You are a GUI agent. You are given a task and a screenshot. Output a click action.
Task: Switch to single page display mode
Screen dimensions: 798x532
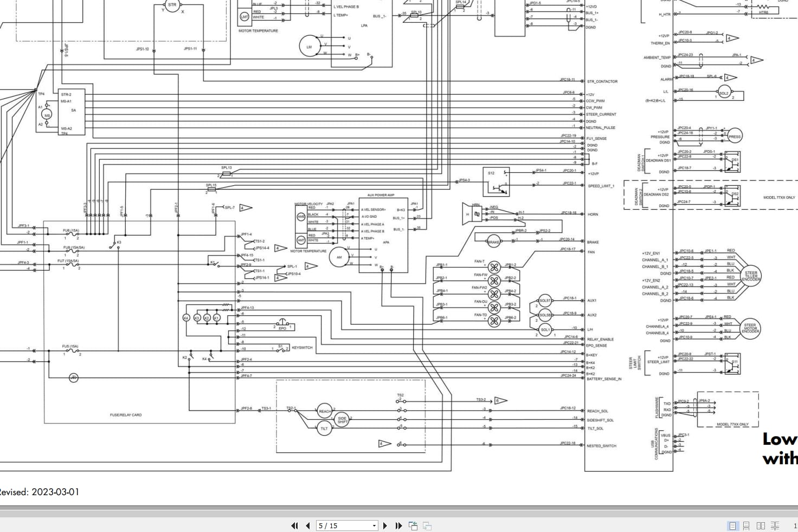click(732, 525)
